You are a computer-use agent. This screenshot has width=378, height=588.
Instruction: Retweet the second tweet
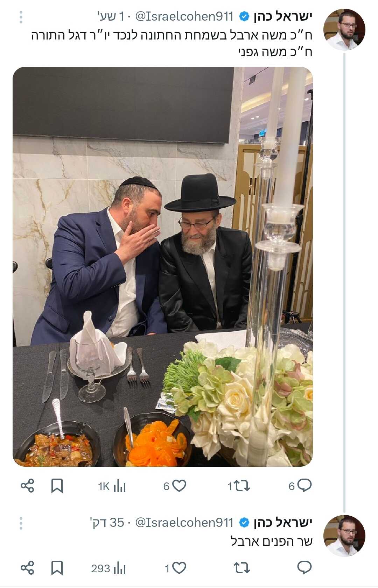click(242, 568)
